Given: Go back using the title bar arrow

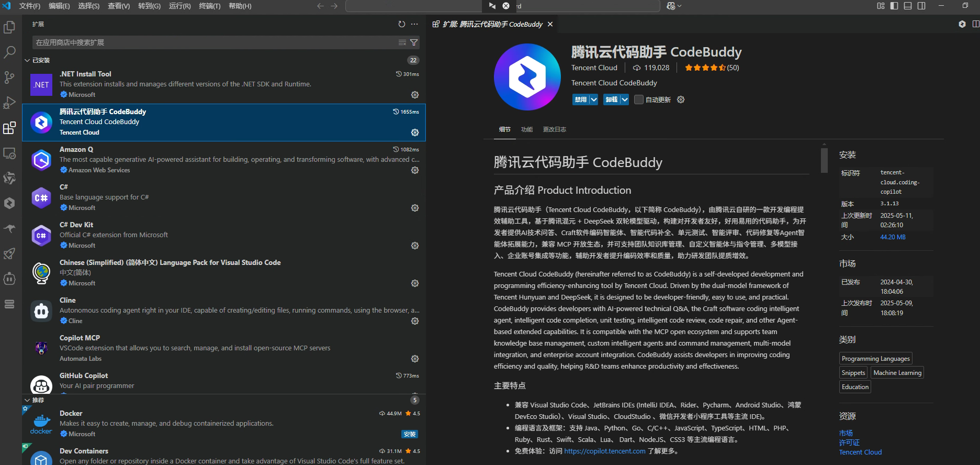Looking at the screenshot, I should [320, 6].
